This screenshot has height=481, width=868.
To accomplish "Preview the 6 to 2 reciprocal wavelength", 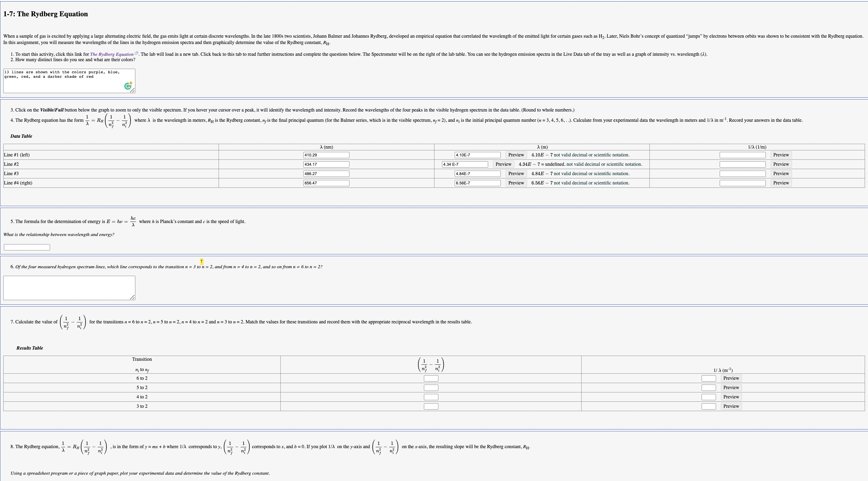I will pos(731,378).
